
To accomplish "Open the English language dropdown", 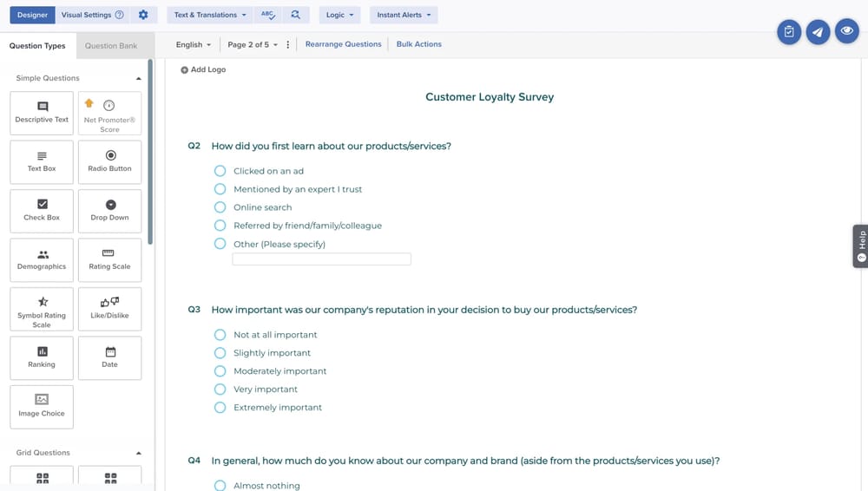I will [193, 44].
